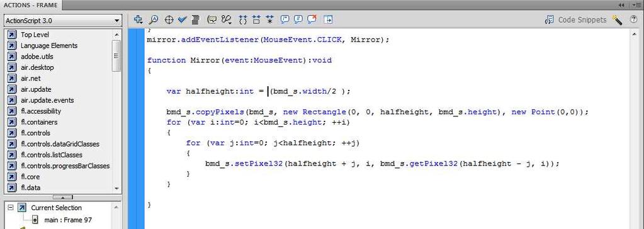The height and width of the screenshot is (229, 644).
Task: Collapse code between braces
Action: (x=243, y=20)
